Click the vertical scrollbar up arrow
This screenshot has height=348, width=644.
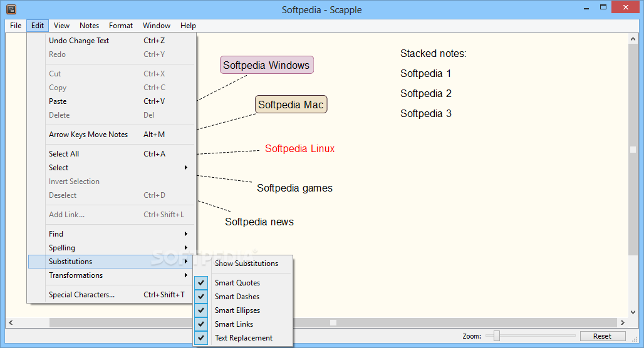[x=633, y=39]
